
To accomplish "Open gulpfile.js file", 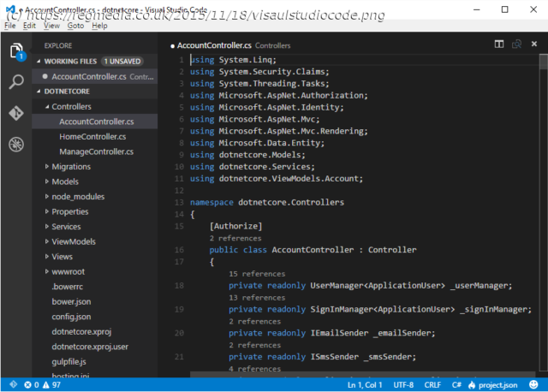I will tap(68, 361).
